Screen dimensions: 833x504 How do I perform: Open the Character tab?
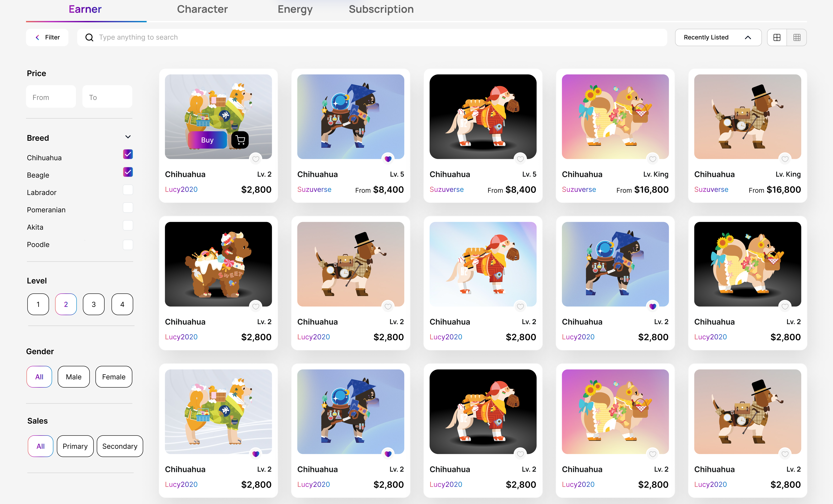tap(202, 9)
